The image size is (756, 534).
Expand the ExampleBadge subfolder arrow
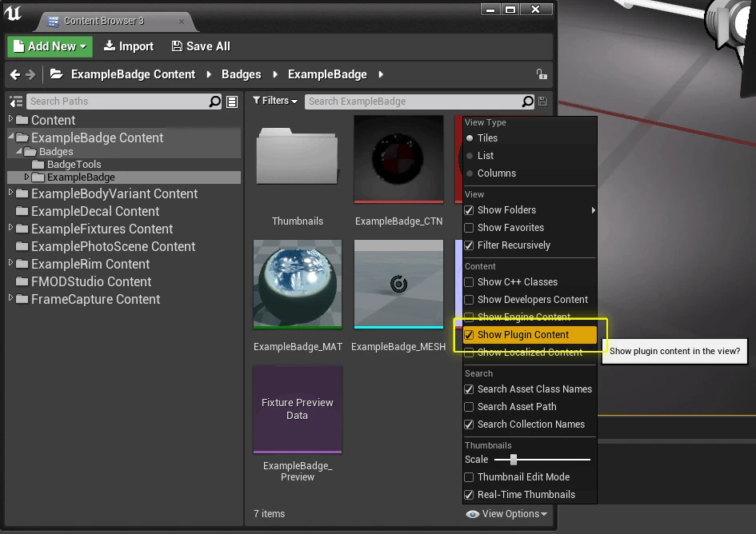[26, 177]
